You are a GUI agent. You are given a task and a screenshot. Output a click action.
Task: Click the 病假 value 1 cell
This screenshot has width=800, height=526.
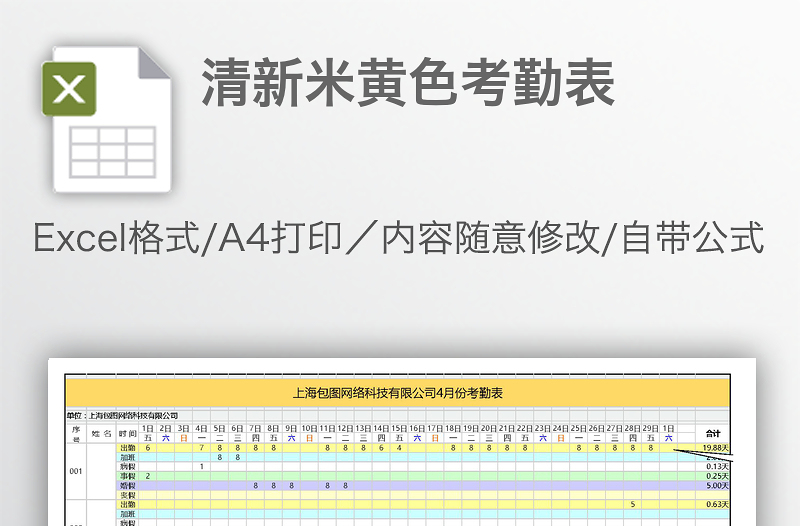point(202,466)
